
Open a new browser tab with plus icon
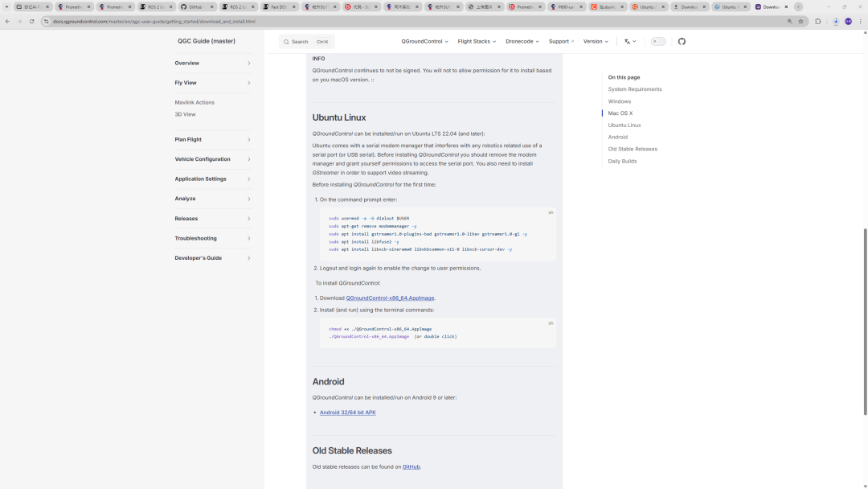pos(798,6)
